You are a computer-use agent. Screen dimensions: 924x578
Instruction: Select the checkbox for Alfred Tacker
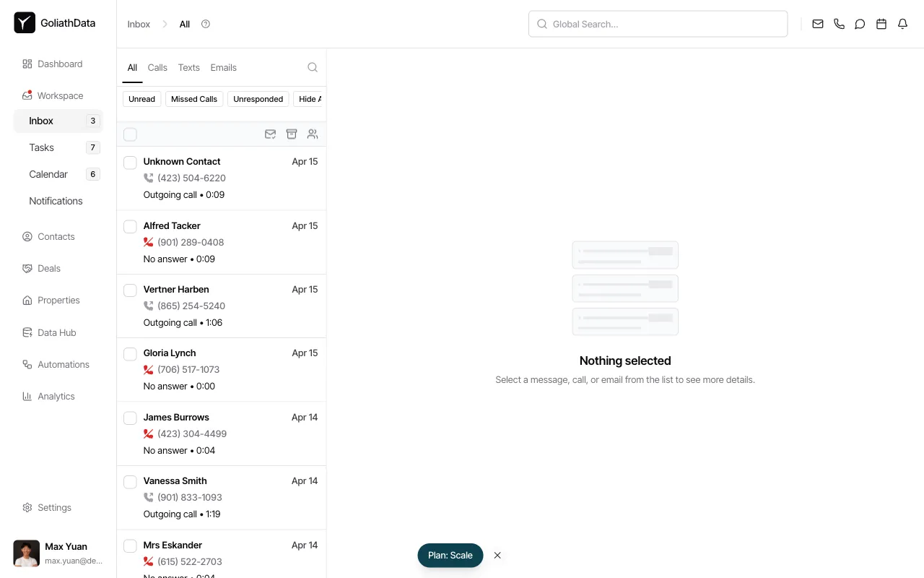pos(130,226)
